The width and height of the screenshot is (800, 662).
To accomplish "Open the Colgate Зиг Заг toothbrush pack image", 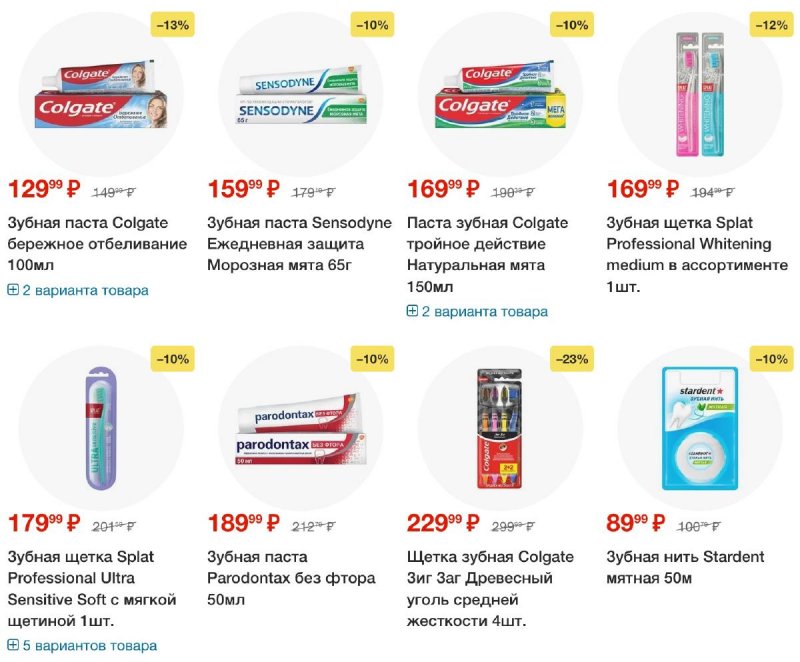I will pos(501,428).
